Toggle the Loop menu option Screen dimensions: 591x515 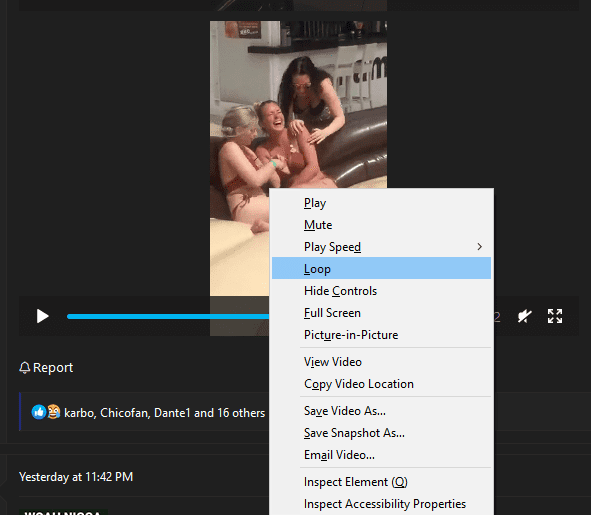click(381, 268)
